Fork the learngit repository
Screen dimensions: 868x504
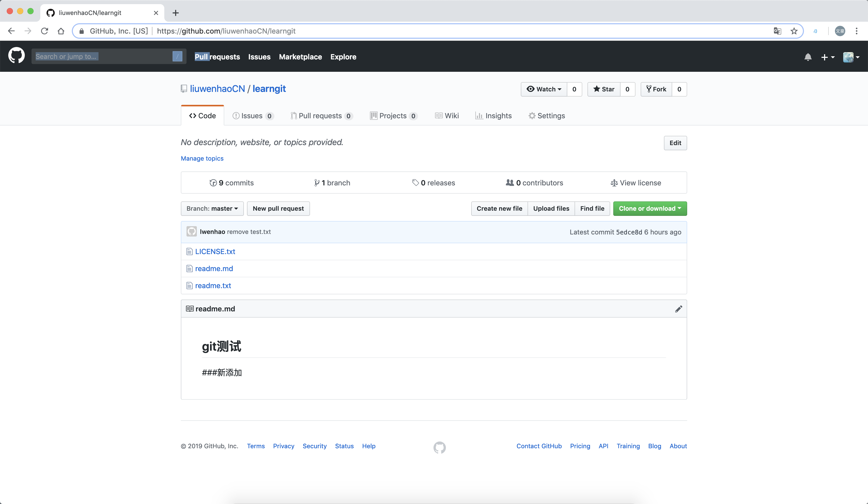[x=656, y=89]
